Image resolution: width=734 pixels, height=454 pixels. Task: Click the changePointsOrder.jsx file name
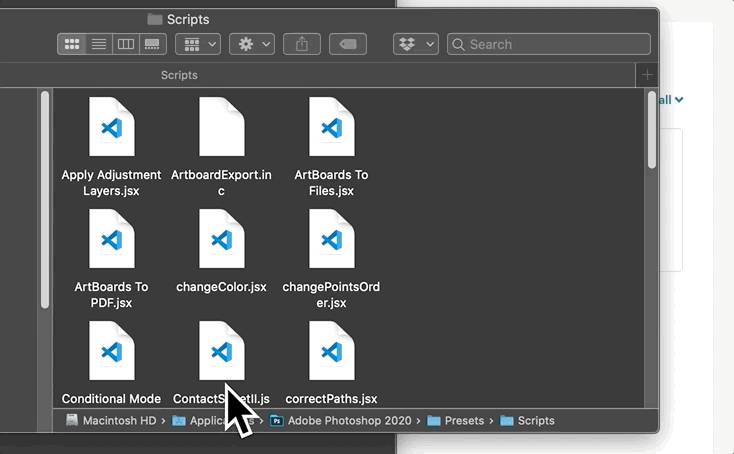[x=331, y=294]
